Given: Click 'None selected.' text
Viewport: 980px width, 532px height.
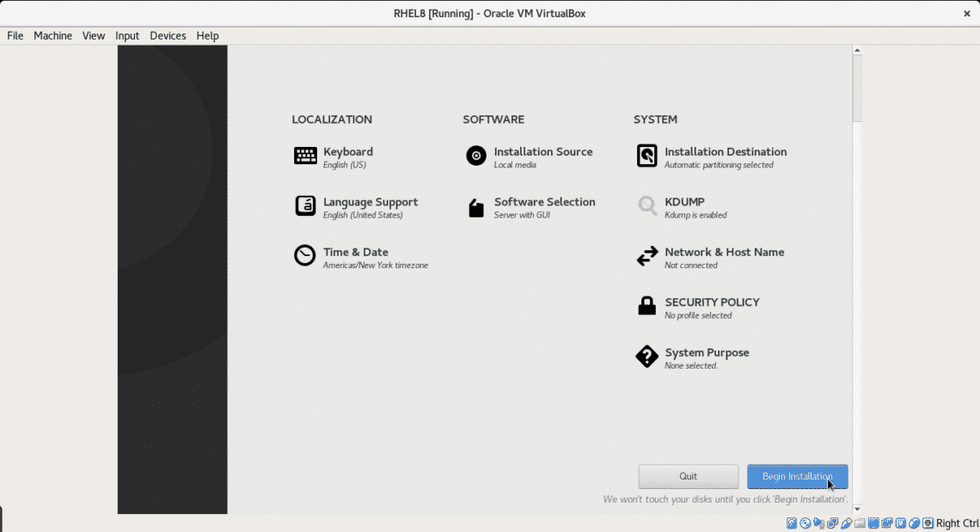Looking at the screenshot, I should pos(690,366).
